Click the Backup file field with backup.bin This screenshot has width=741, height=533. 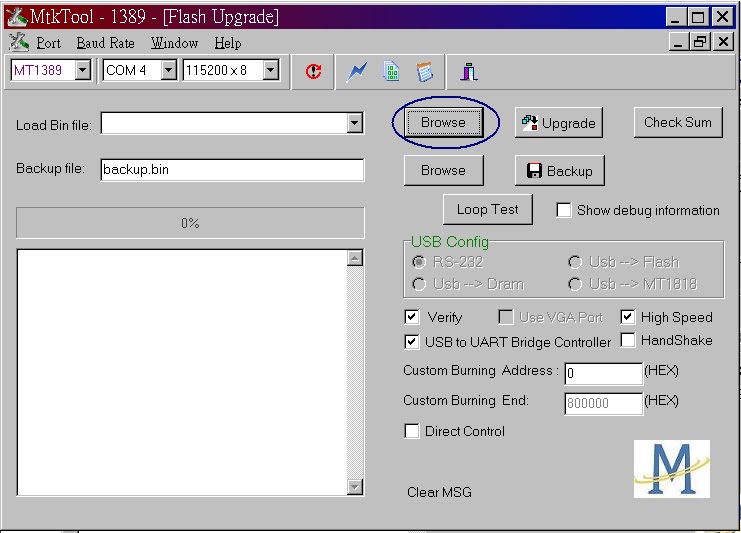232,170
